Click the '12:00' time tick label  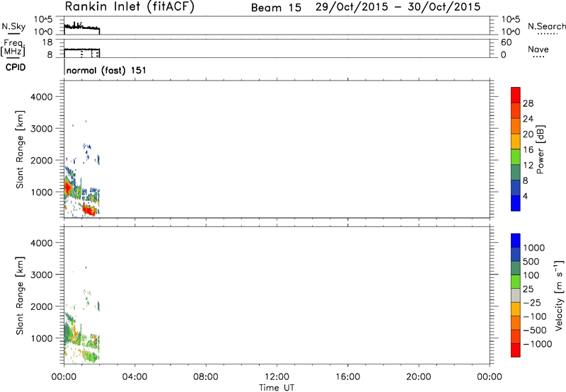(277, 377)
